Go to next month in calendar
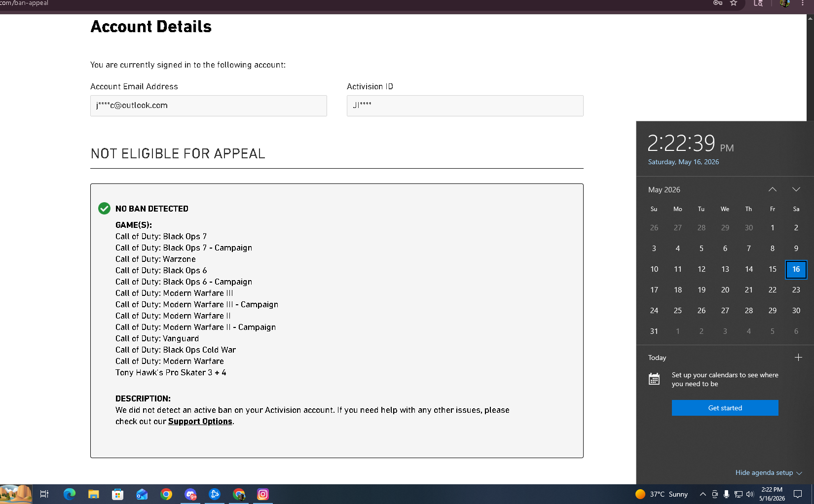 796,189
